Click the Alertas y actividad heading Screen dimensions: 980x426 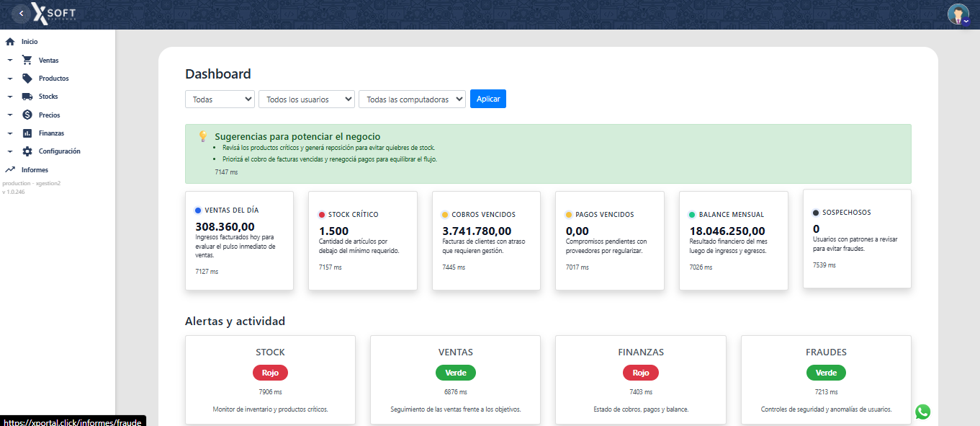coord(235,321)
